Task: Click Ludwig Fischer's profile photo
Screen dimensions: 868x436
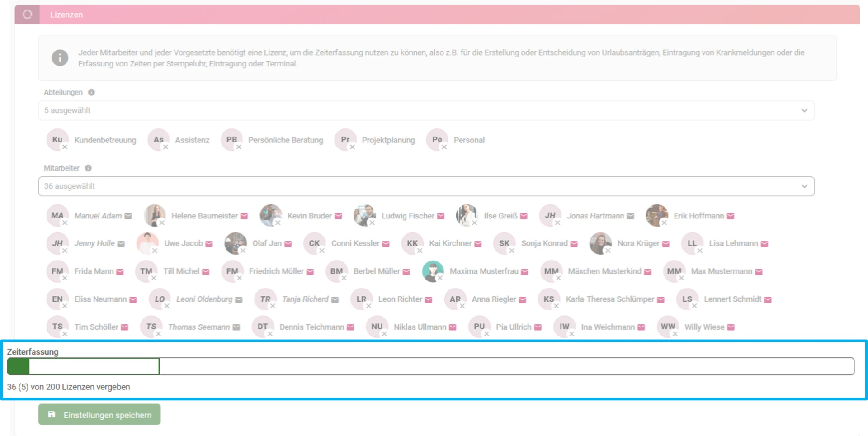Action: 365,215
